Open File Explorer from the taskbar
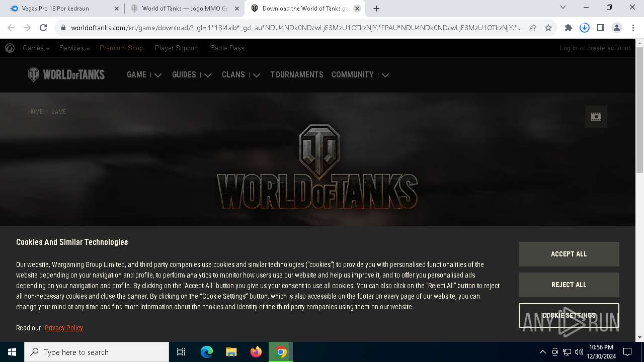Viewport: 644px width, 362px height. (231, 352)
